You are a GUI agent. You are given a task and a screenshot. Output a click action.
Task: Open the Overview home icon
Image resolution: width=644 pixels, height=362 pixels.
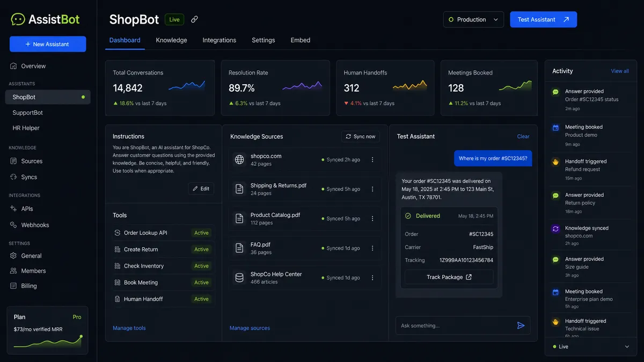point(14,66)
